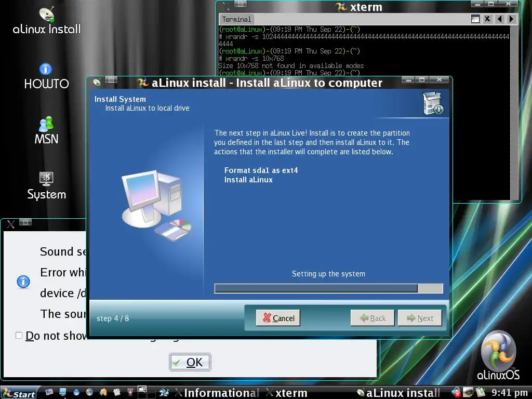Click the sticky button in xterm titlebar
This screenshot has width=532, height=399.
[x=241, y=4]
